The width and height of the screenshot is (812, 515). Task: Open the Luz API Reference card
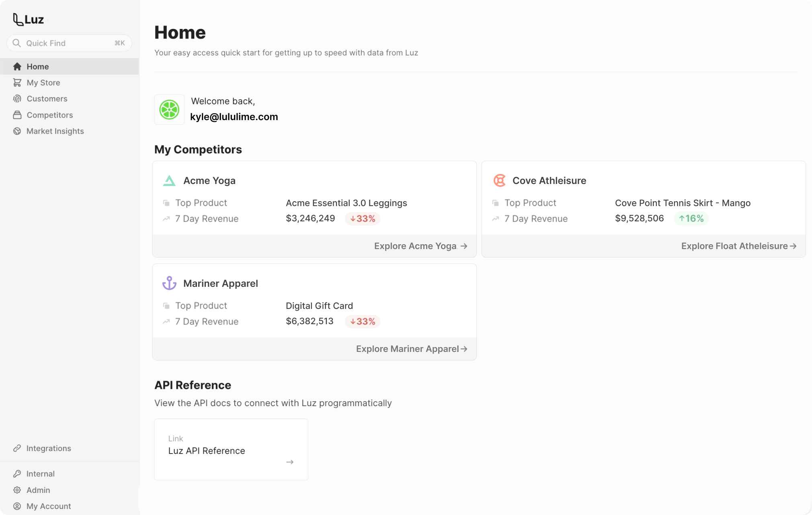click(231, 450)
